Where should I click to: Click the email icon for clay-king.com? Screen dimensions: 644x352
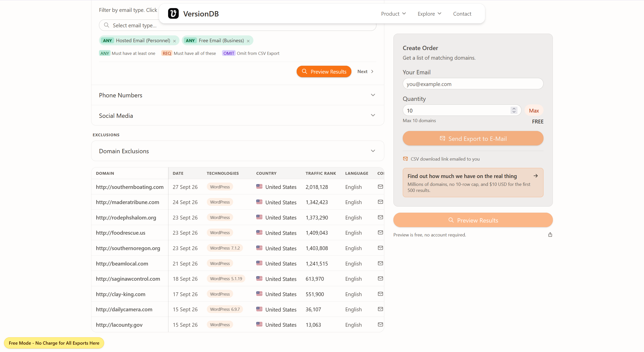[380, 294]
